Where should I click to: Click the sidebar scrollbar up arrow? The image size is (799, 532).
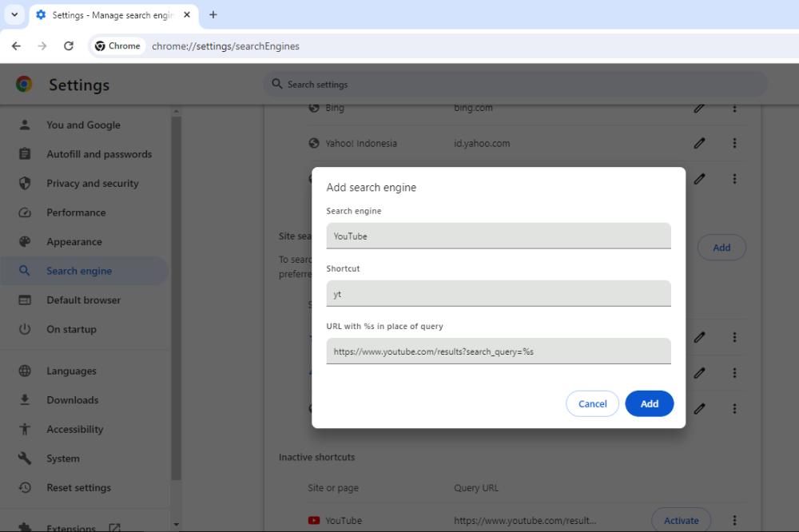coord(177,111)
